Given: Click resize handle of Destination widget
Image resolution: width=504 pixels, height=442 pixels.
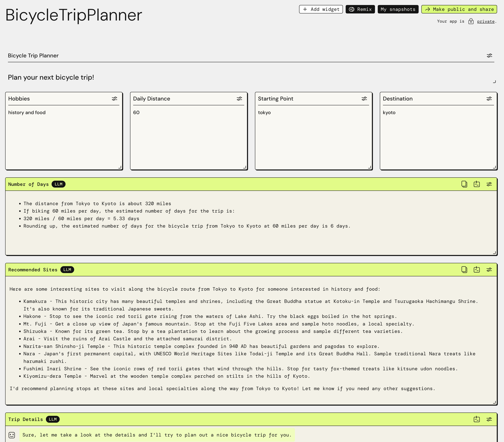Looking at the screenshot, I should pyautogui.click(x=494, y=167).
